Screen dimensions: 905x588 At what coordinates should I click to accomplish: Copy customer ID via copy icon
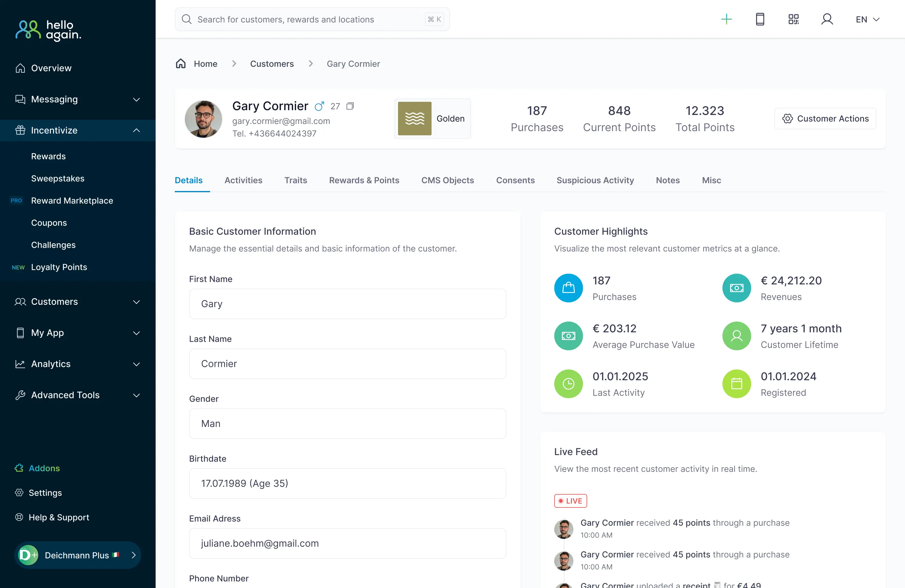pyautogui.click(x=350, y=106)
